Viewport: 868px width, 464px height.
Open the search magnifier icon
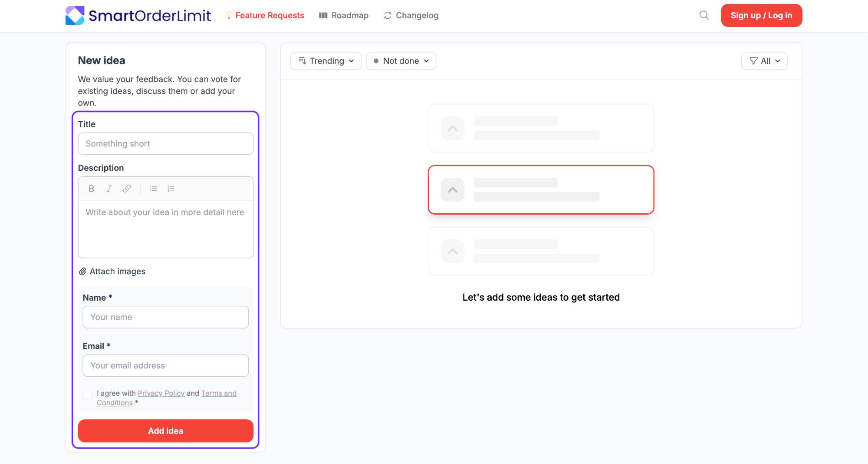(x=704, y=16)
